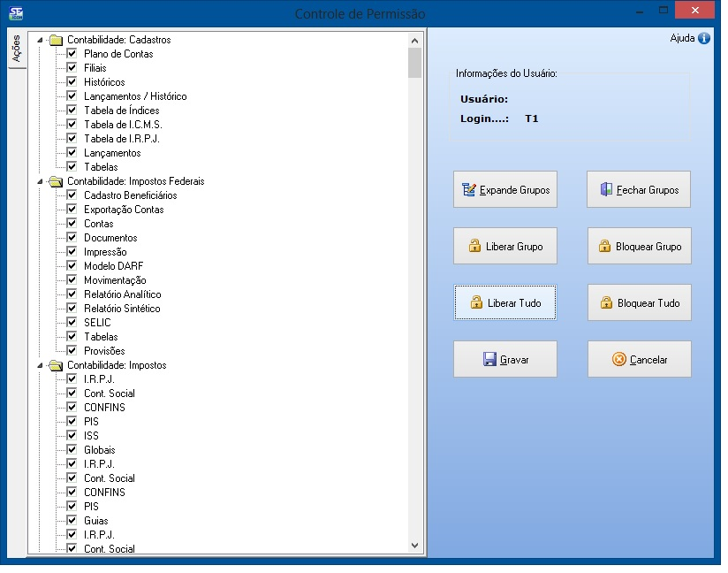Disable the SELIC permission checkbox

coord(72,323)
